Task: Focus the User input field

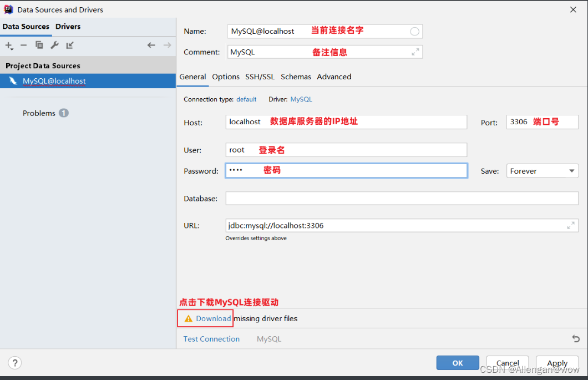Action: coord(346,150)
